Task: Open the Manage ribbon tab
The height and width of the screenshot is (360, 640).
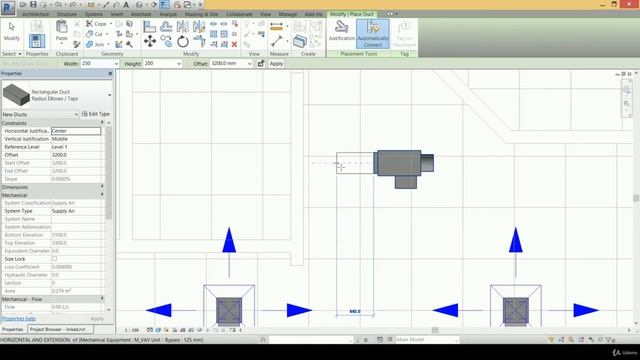Action: [288, 14]
